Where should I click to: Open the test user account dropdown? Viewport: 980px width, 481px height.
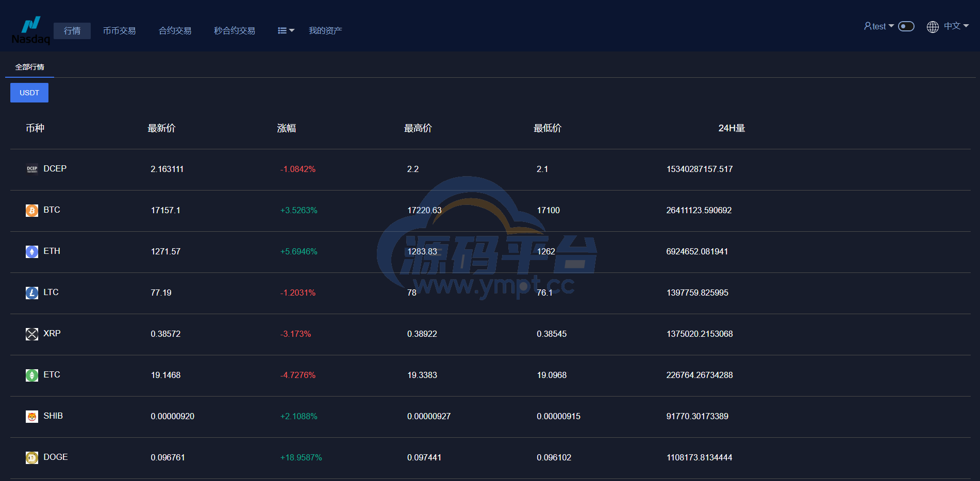click(x=878, y=26)
